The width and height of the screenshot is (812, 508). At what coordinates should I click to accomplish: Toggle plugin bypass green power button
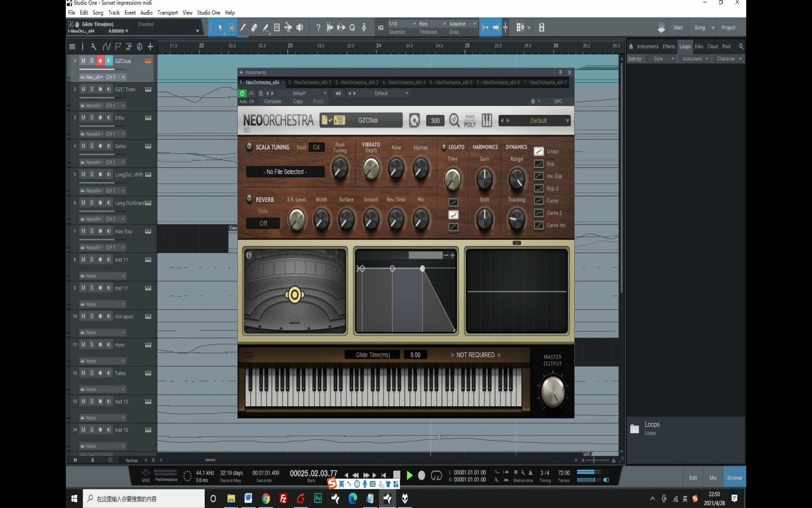(242, 93)
